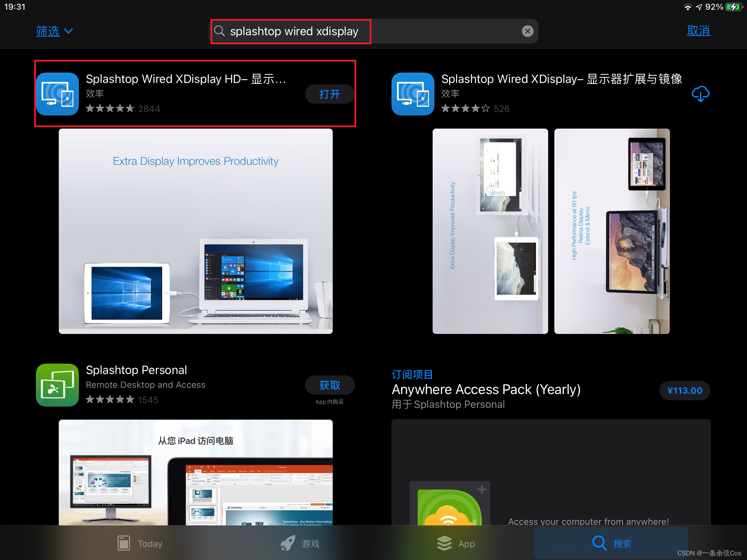
Task: Tap 取消 to cancel the search
Action: coord(699,31)
